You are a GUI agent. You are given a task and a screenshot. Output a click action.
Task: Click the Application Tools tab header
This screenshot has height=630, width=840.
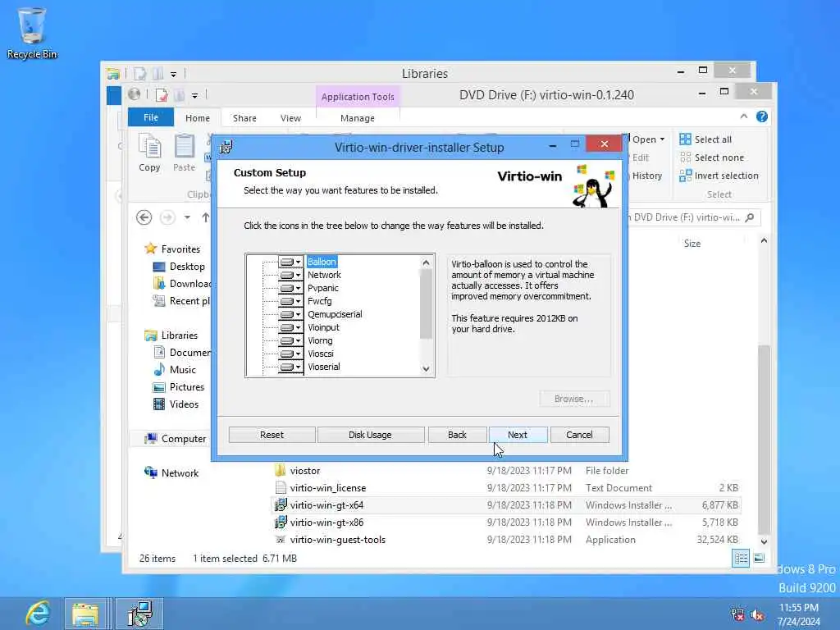coord(358,97)
